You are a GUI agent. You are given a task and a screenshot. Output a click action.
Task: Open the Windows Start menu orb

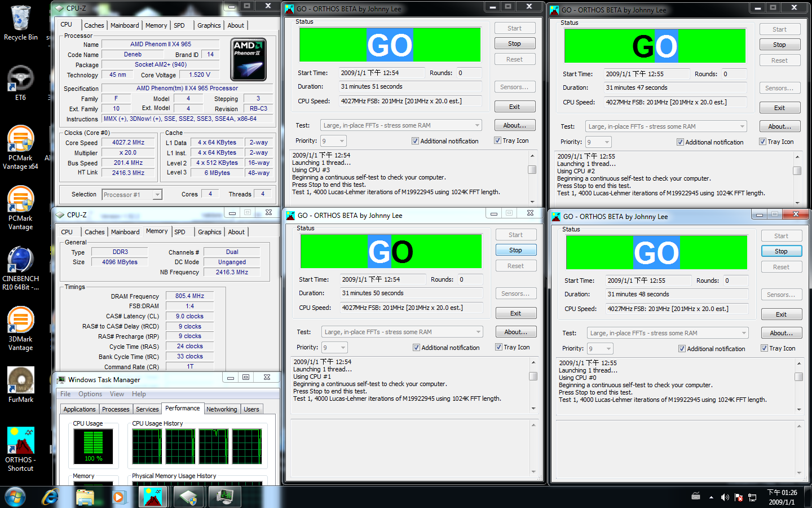click(15, 497)
